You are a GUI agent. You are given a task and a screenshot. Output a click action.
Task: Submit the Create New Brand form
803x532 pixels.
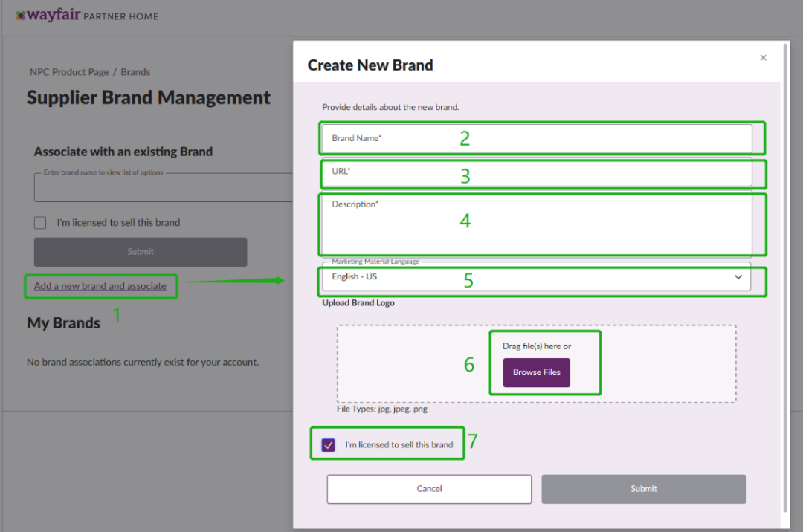pyautogui.click(x=643, y=489)
